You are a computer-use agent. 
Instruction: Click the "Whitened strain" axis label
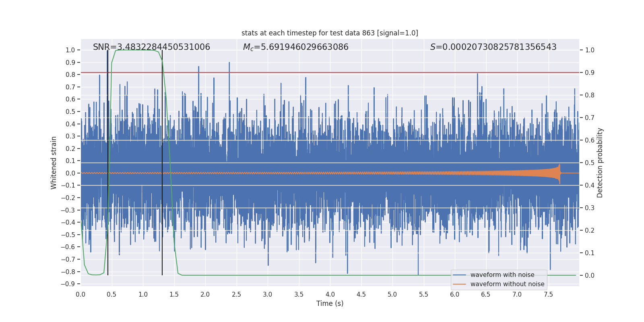pos(54,163)
